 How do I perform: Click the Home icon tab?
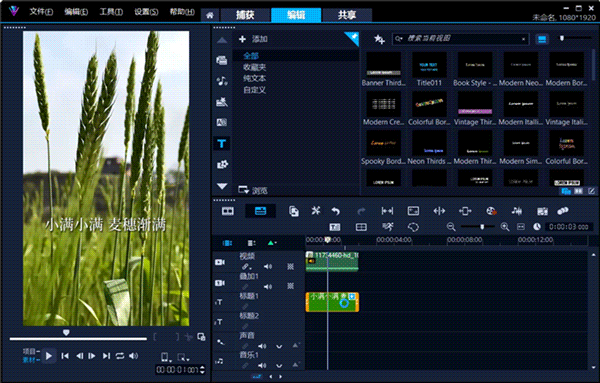[210, 15]
